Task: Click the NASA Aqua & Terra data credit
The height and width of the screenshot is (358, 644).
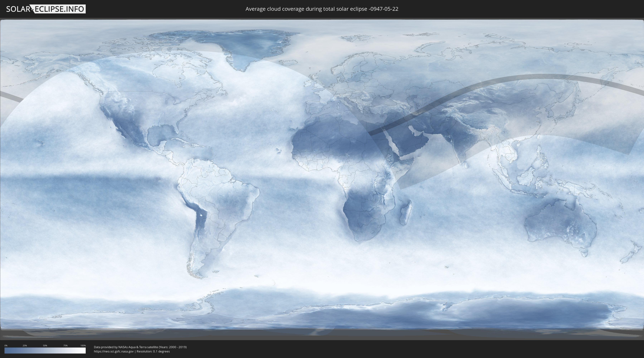Action: pos(140,347)
